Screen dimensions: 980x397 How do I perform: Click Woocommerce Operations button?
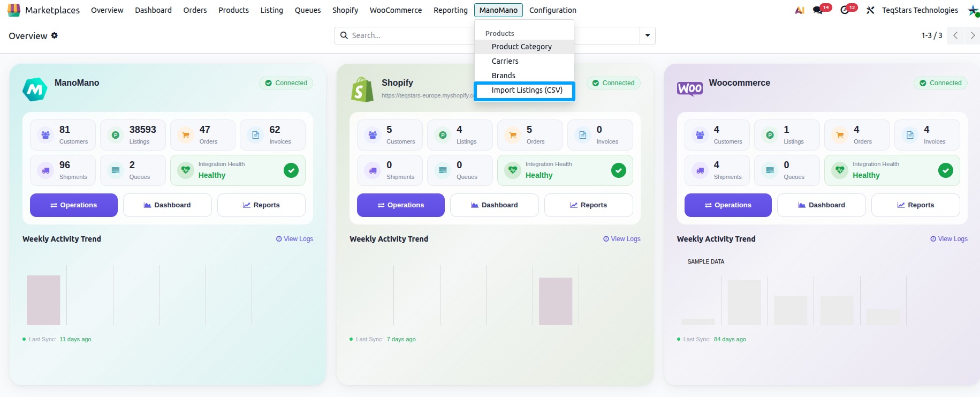click(728, 205)
